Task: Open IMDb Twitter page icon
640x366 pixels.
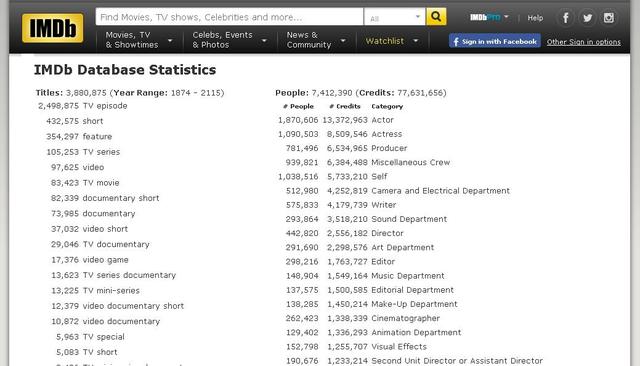Action: (587, 18)
